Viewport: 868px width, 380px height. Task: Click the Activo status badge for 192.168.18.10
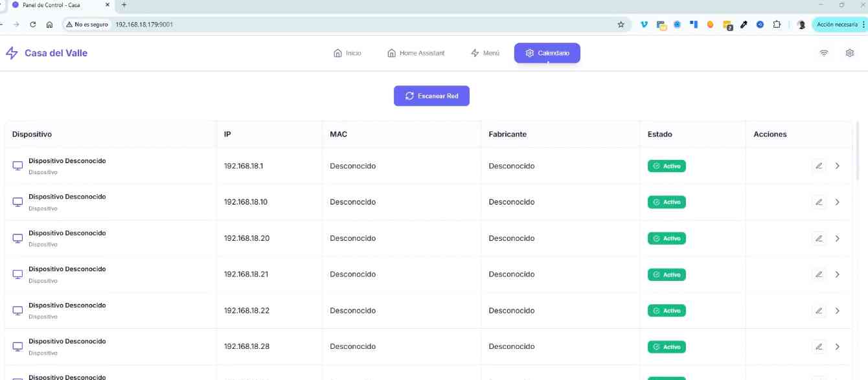[667, 202]
